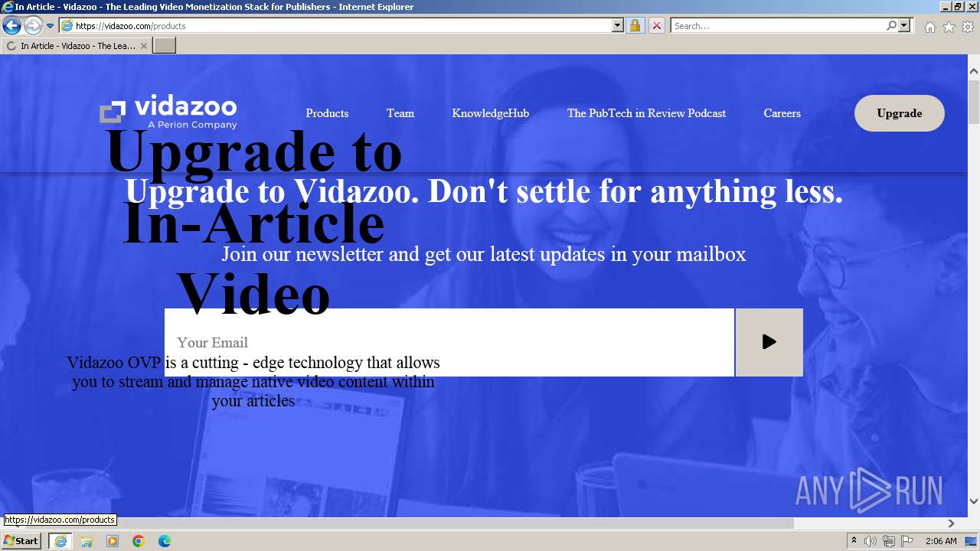Expand the search provider dropdown arrow
The image size is (980, 551).
[904, 25]
